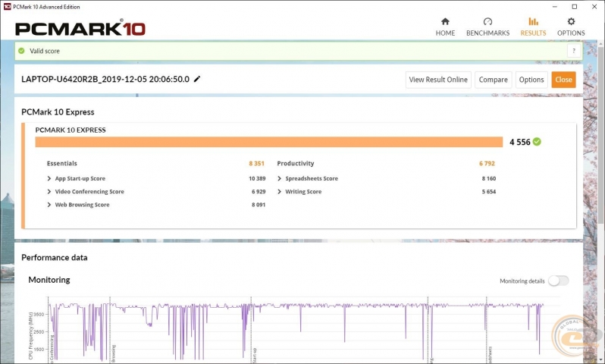Minimize the PCMark 10 window
605x364 pixels.
[555, 7]
